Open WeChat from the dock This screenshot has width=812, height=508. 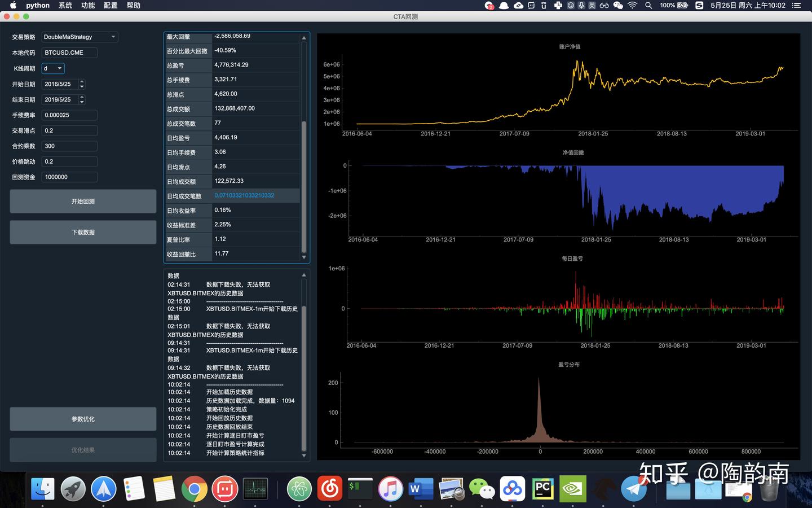point(482,489)
